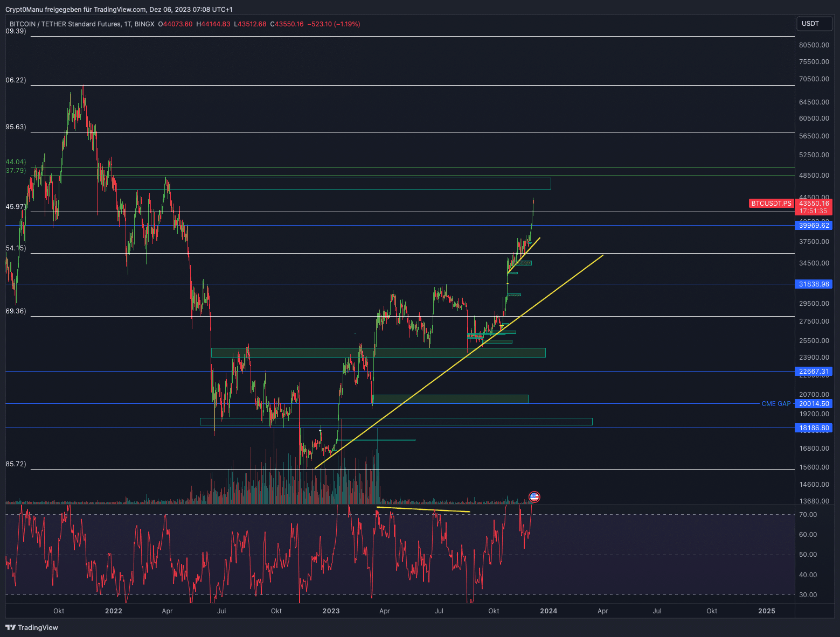
Task: Select the CME GAP line label
Action: (x=776, y=404)
